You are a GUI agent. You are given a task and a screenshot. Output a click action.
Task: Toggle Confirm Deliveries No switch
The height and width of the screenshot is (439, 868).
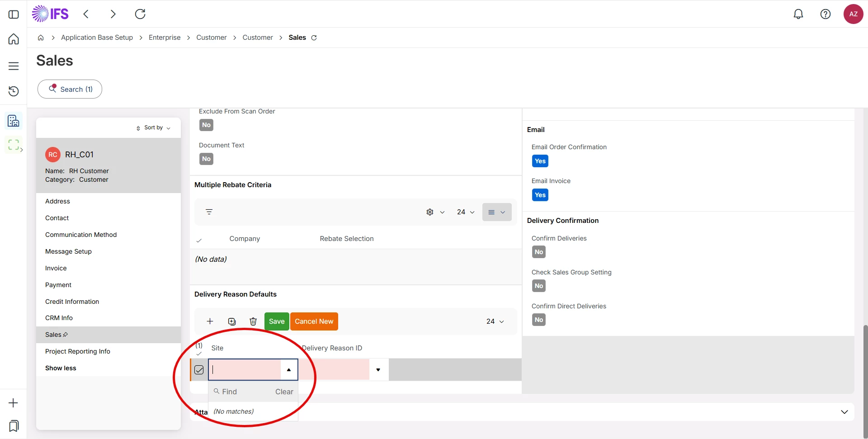[539, 252]
